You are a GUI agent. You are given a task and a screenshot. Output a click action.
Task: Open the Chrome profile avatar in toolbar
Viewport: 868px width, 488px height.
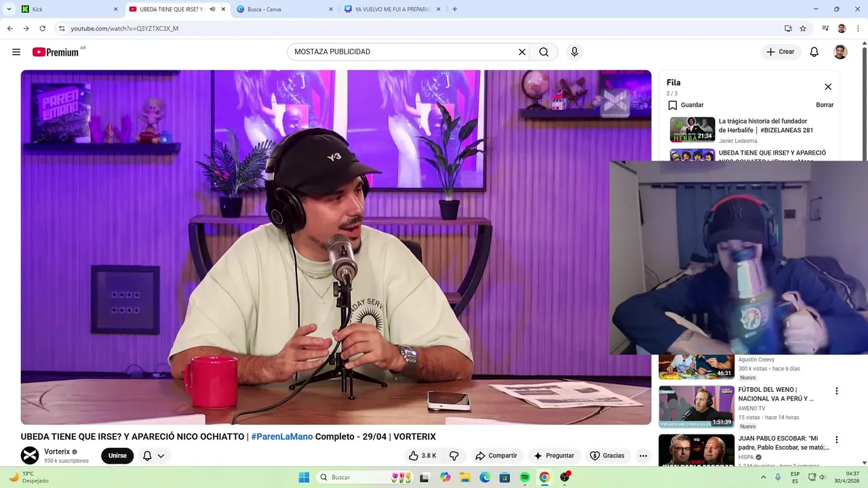(842, 28)
